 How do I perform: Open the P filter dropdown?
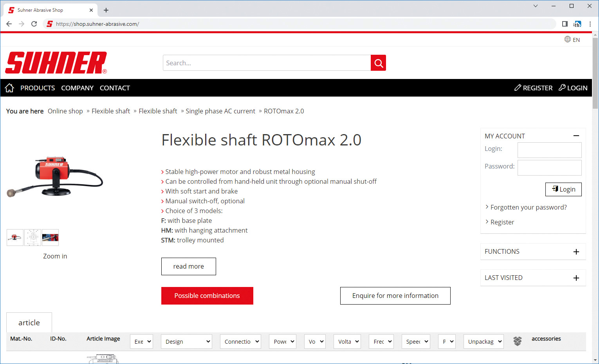[x=447, y=342]
